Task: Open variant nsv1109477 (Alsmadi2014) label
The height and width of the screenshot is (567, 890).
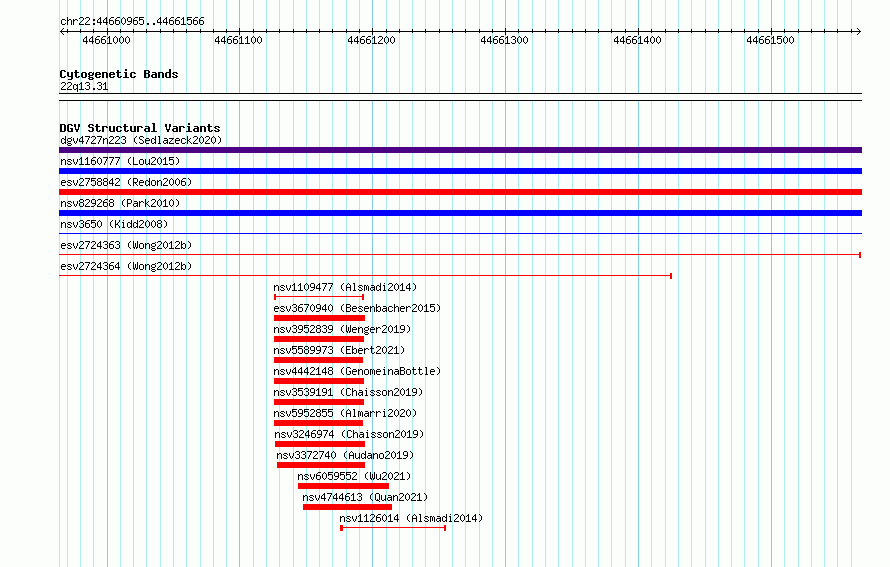Action: (x=345, y=287)
